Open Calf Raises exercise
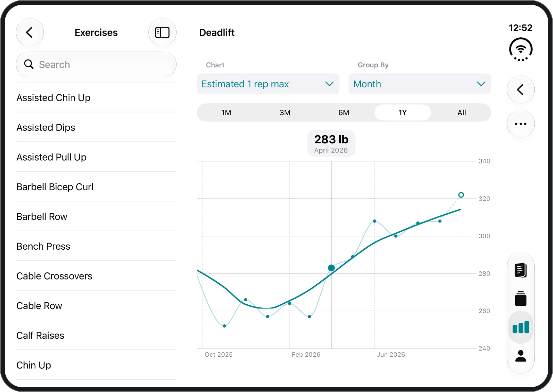 pos(96,336)
